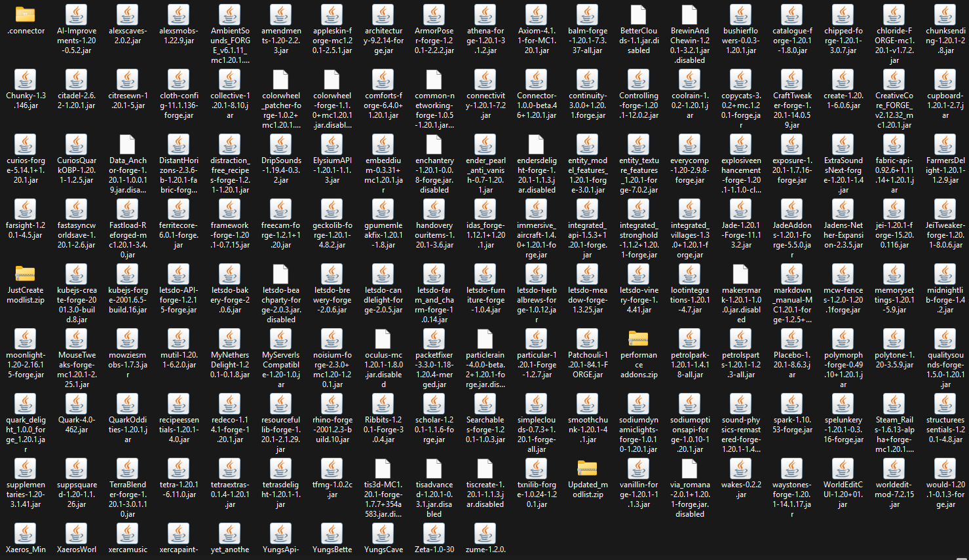Select the 'waystones-forge' file name

[791, 499]
